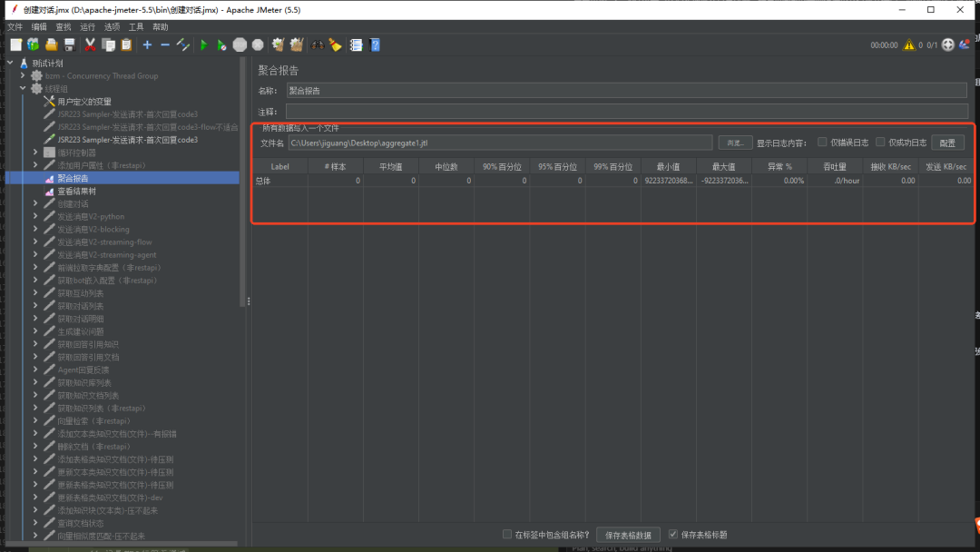Open the Function Helper list icon
The image size is (980, 552).
click(357, 44)
